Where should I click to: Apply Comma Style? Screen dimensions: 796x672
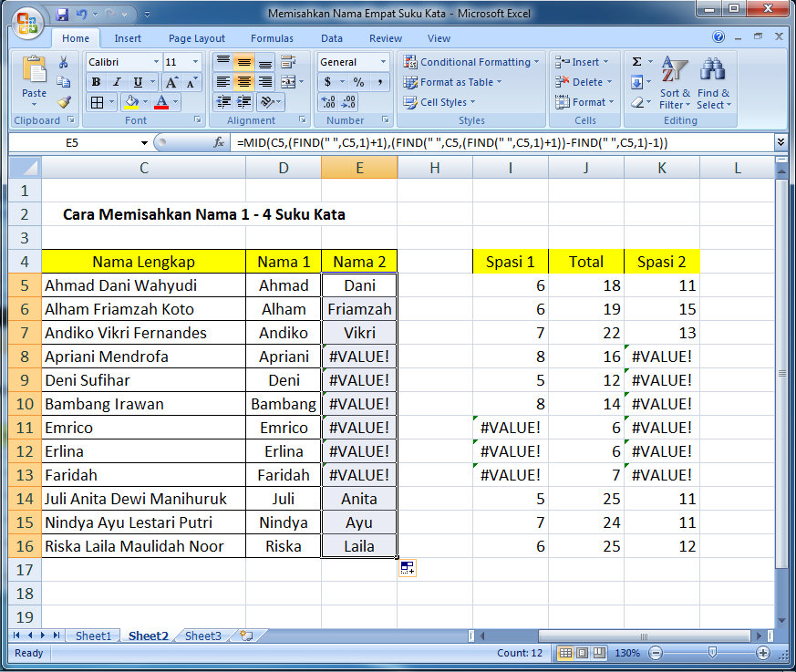[x=379, y=82]
